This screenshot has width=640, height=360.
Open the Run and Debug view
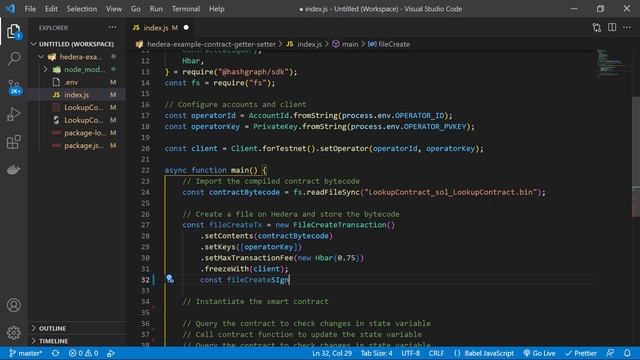(13, 114)
